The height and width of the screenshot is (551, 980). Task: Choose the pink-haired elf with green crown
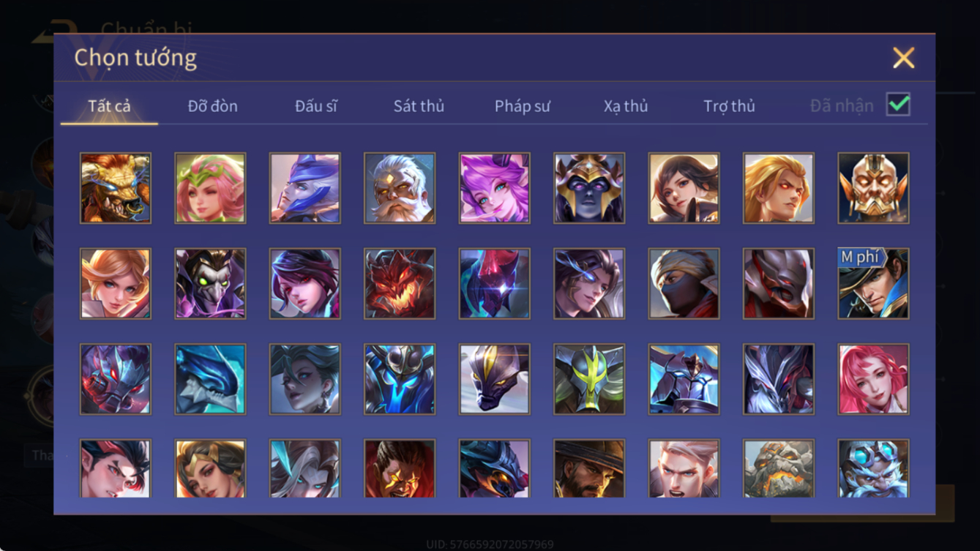click(210, 188)
